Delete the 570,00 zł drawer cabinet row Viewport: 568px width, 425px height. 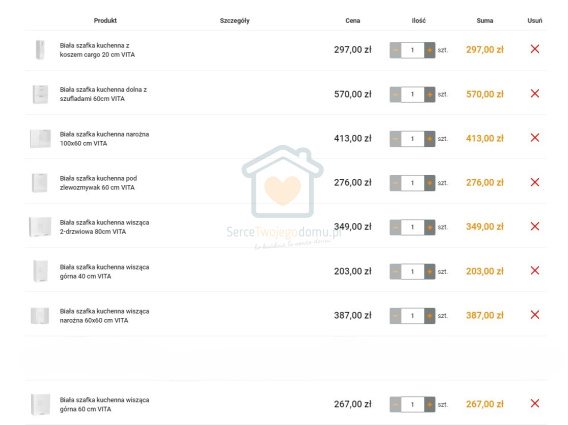coord(535,94)
